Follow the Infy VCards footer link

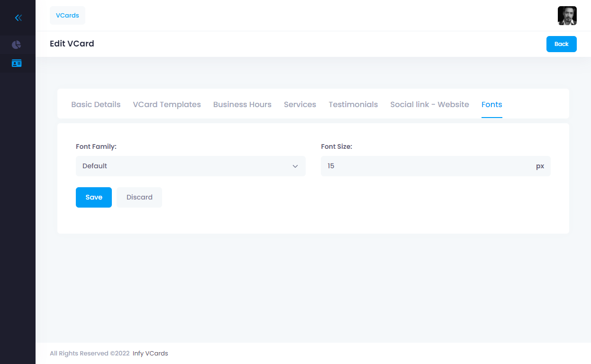pyautogui.click(x=150, y=353)
